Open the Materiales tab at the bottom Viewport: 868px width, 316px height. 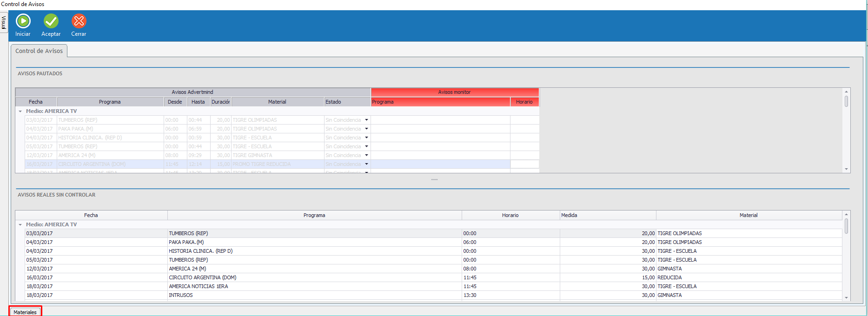(25, 312)
